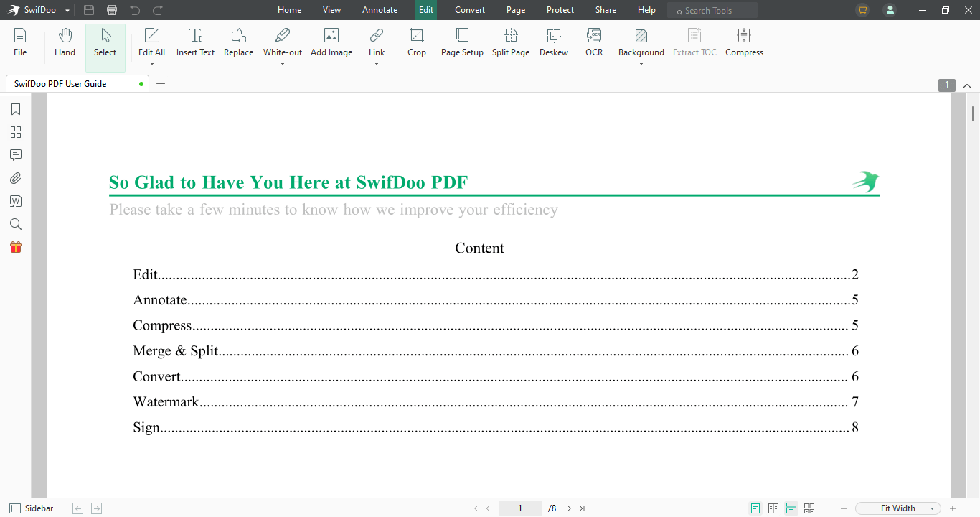Click the Word convert icon in sidebar
This screenshot has width=980, height=517.
[x=16, y=201]
